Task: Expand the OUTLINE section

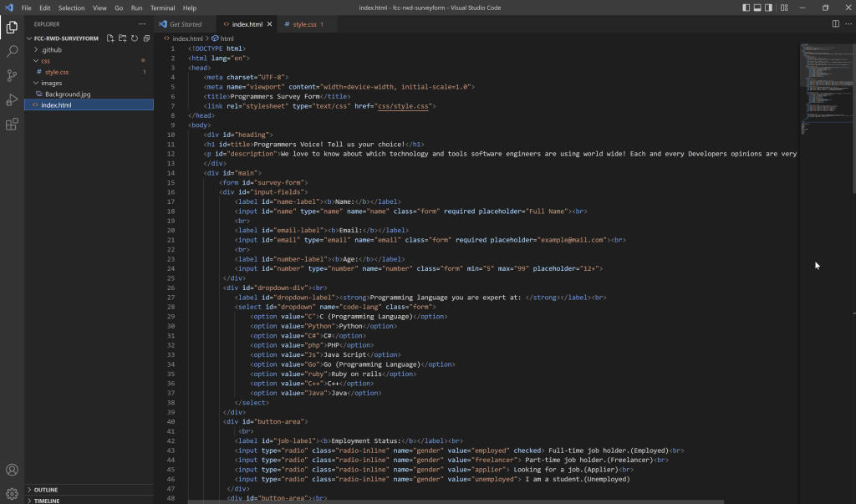Action: click(46, 490)
